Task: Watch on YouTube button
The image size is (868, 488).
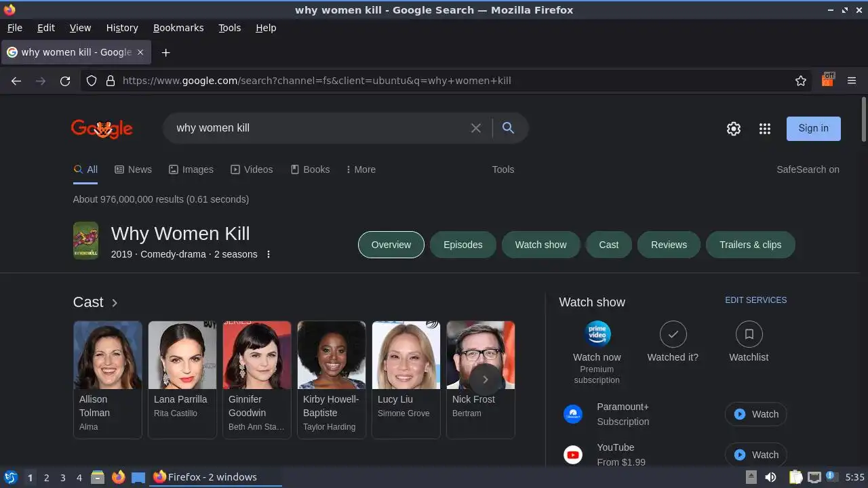Action: 755,455
